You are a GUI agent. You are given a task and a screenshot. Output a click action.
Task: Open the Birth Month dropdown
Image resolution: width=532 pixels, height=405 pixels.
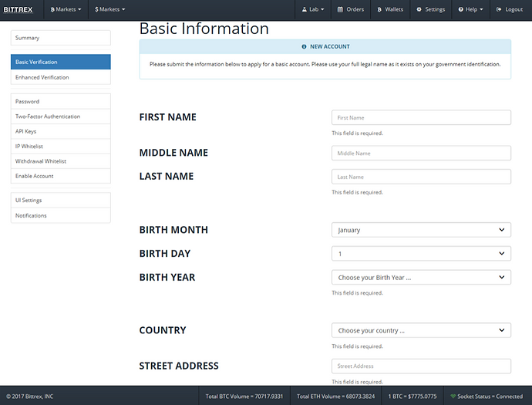click(421, 230)
